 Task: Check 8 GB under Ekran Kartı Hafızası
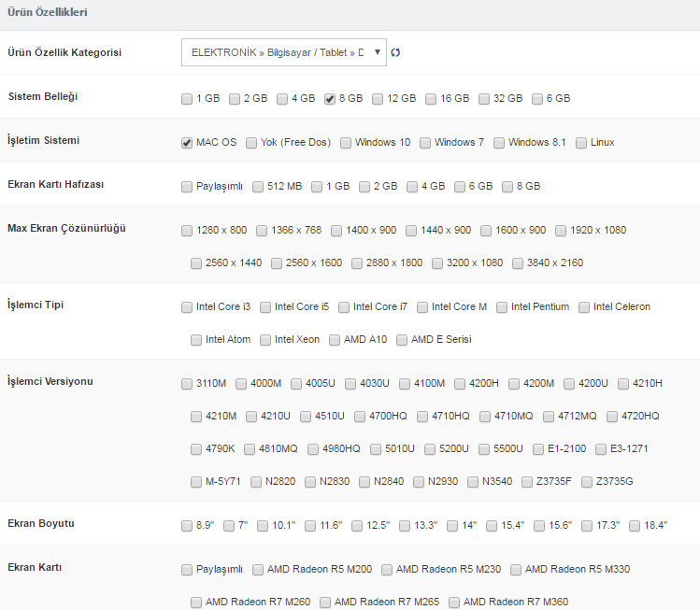(x=507, y=187)
